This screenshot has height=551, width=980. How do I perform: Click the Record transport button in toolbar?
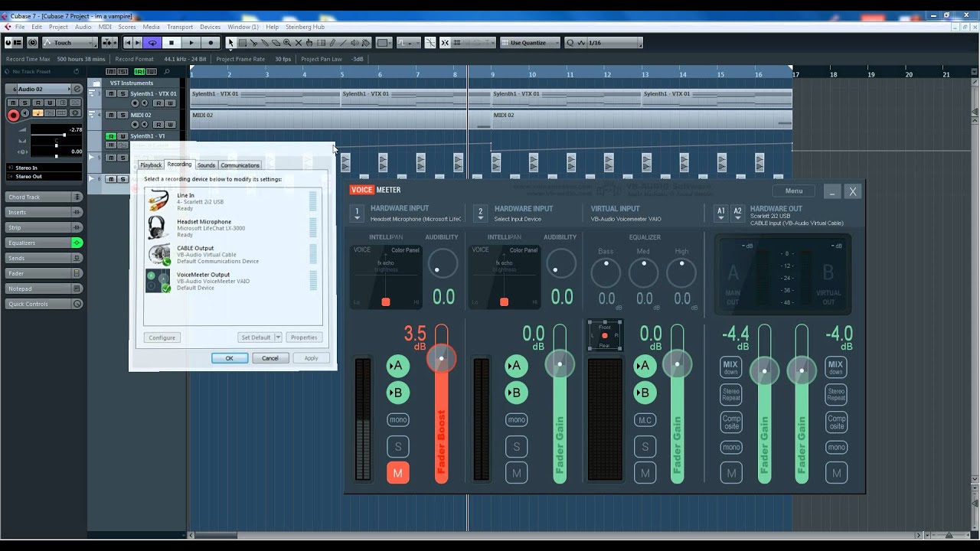point(211,43)
